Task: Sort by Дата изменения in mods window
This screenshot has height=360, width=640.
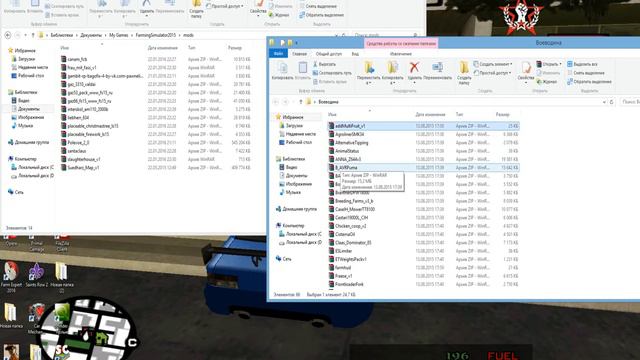Action: click(x=162, y=48)
